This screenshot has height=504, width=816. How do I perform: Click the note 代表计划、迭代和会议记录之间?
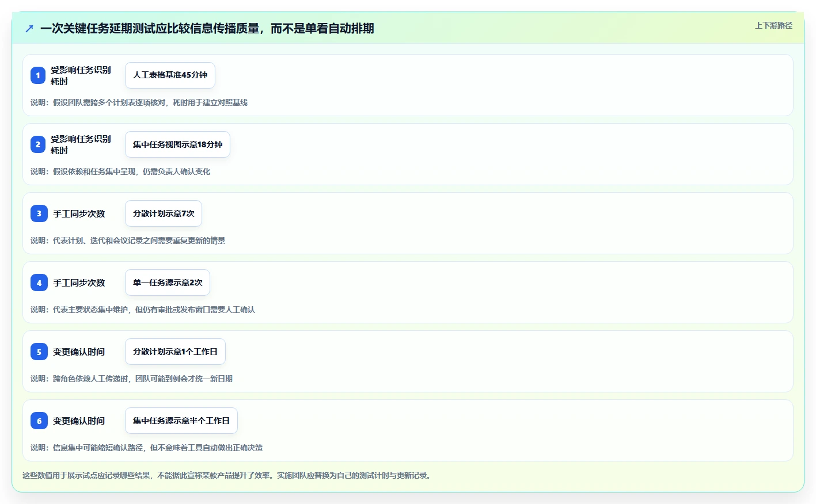[128, 240]
